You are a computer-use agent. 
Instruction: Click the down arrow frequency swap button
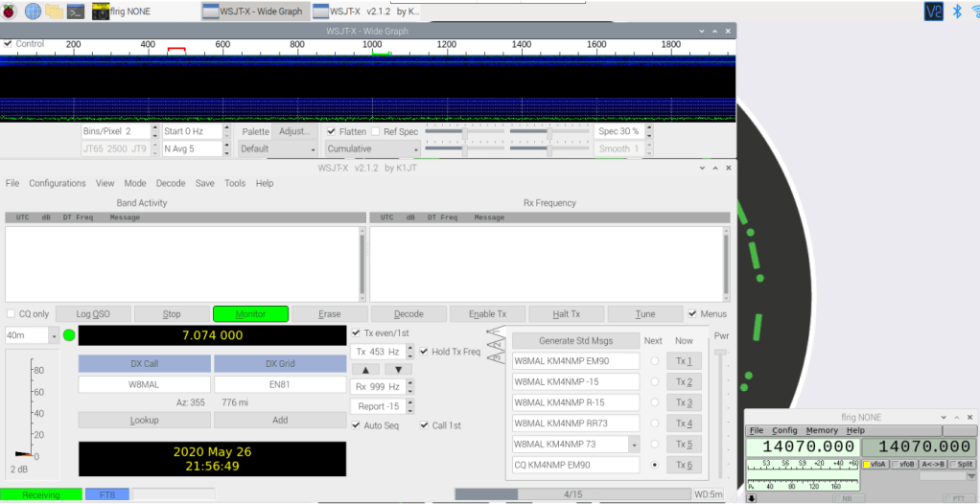(x=398, y=369)
